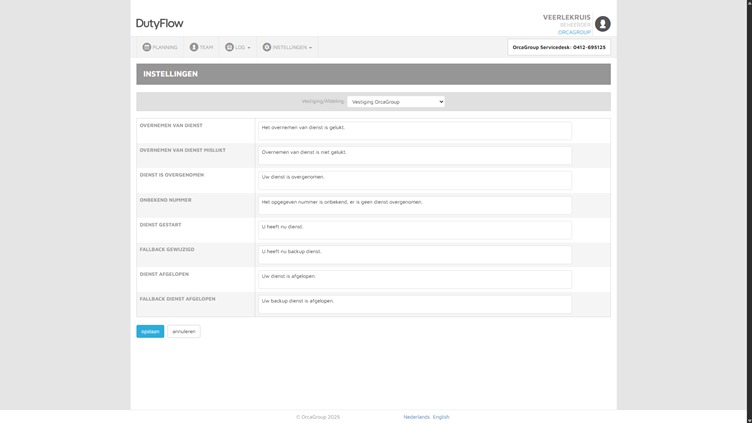Click the DutyFlow logo

coord(159,23)
